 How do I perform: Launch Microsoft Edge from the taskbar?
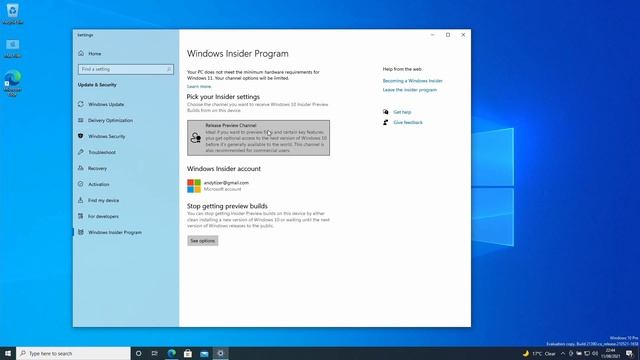pyautogui.click(x=171, y=353)
